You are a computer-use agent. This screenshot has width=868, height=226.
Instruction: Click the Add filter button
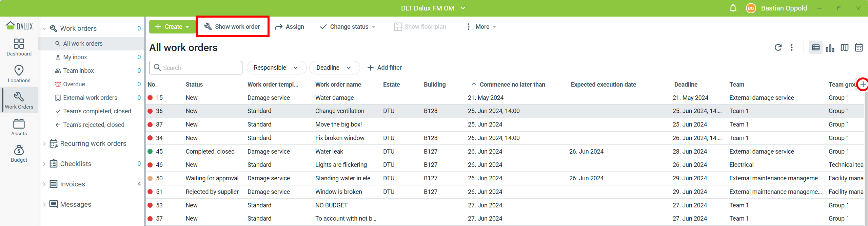coord(384,68)
